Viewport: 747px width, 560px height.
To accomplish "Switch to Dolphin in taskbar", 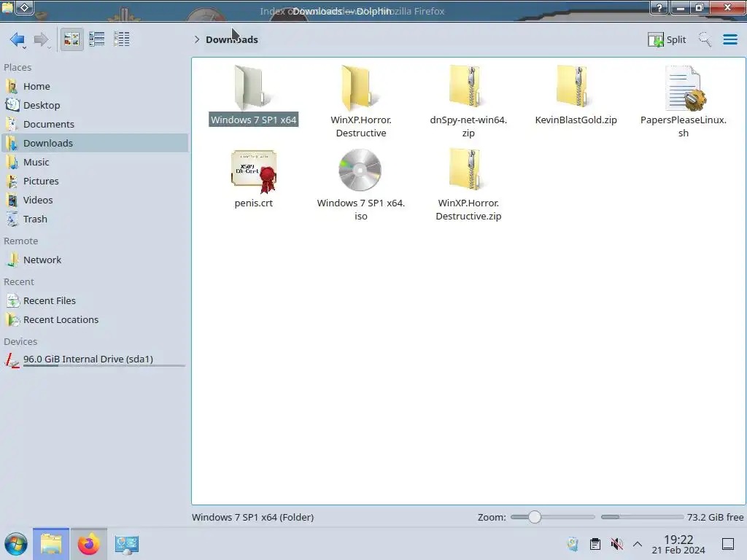I will [x=51, y=544].
